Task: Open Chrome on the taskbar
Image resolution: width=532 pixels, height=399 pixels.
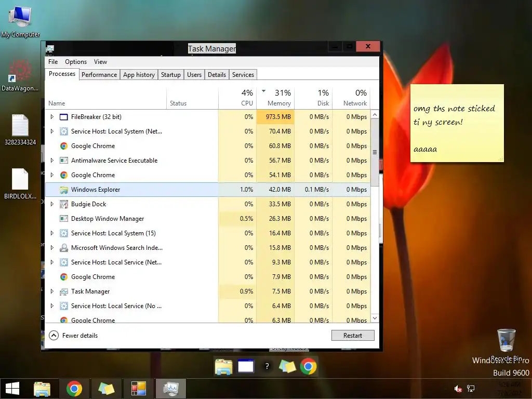Action: pyautogui.click(x=74, y=389)
